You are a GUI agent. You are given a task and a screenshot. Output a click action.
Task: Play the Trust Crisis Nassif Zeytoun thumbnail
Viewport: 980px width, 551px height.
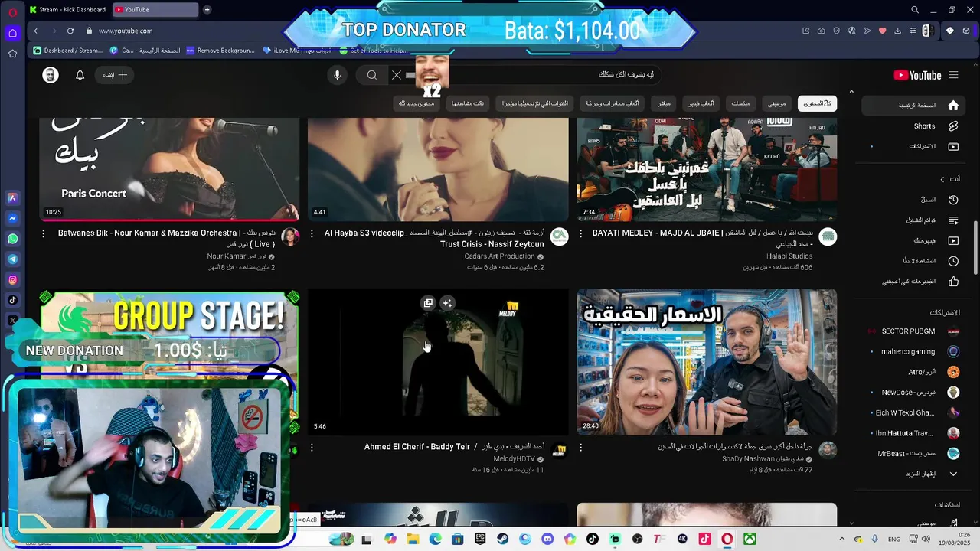[x=438, y=169]
